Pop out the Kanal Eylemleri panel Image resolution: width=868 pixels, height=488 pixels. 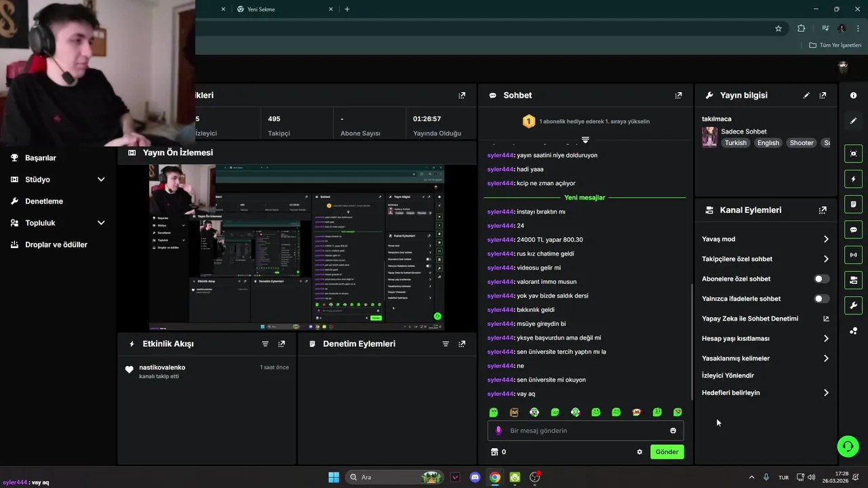(x=823, y=210)
